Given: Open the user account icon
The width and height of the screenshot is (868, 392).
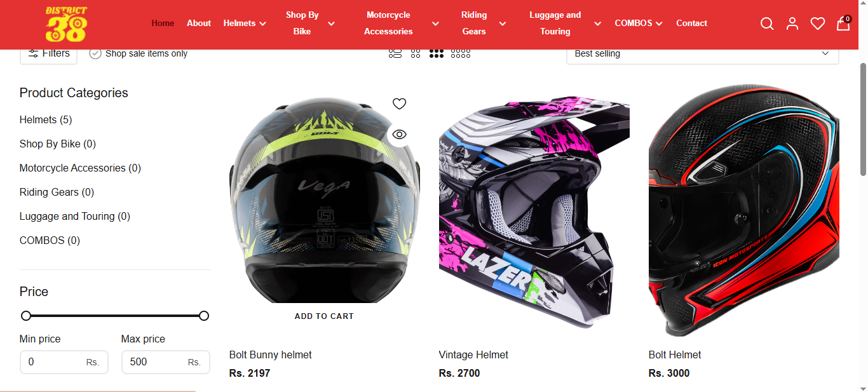Looking at the screenshot, I should [792, 24].
